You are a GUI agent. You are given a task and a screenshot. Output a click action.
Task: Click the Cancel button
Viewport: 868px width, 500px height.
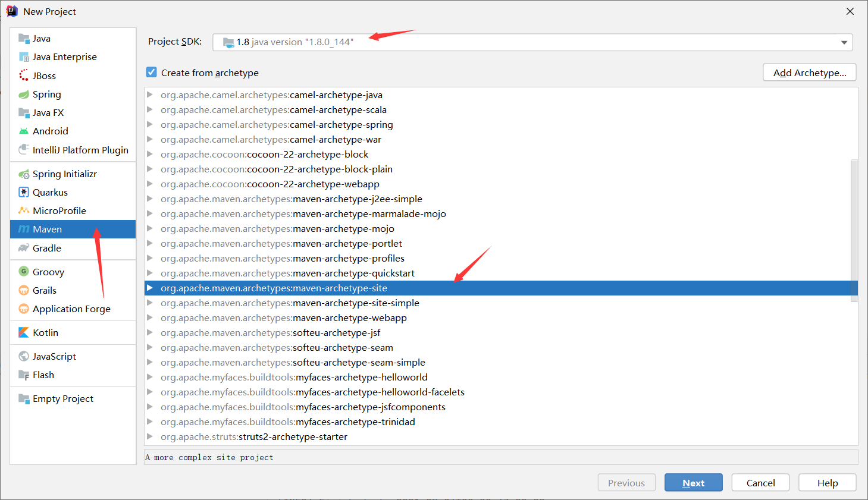[x=760, y=483]
